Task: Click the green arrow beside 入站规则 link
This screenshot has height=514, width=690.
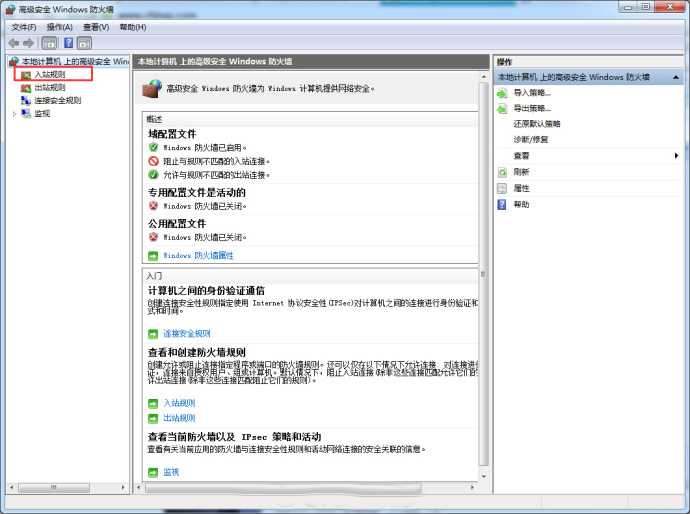Action: 153,403
